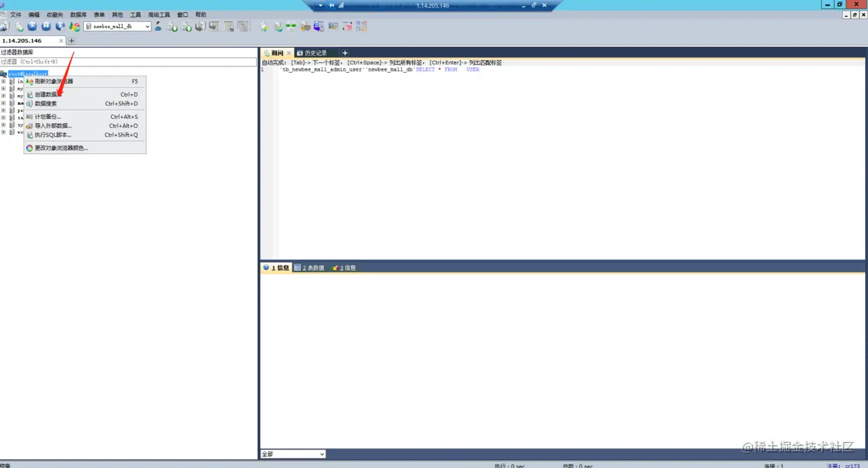This screenshot has width=868, height=468.
Task: Click the colorful refresh object browser toolbar icon
Action: coord(74,27)
